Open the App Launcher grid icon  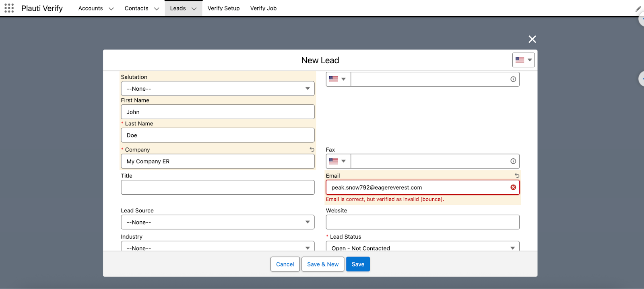9,8
